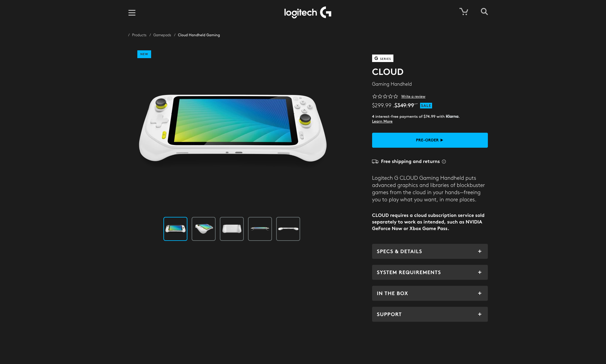Screen dimensions: 606x364
Task: Select the second product thumbnail
Action: point(203,228)
